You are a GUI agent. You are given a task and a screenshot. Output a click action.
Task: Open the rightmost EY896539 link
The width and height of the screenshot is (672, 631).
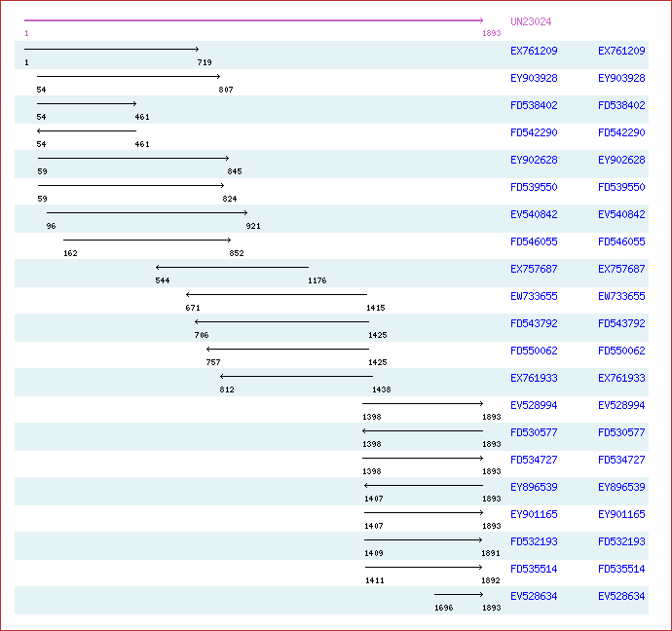(x=621, y=487)
